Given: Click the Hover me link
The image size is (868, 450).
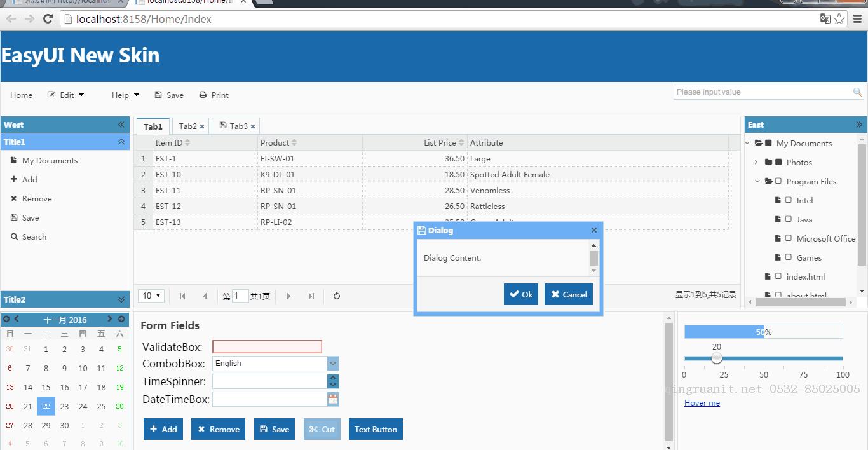Looking at the screenshot, I should pos(702,403).
